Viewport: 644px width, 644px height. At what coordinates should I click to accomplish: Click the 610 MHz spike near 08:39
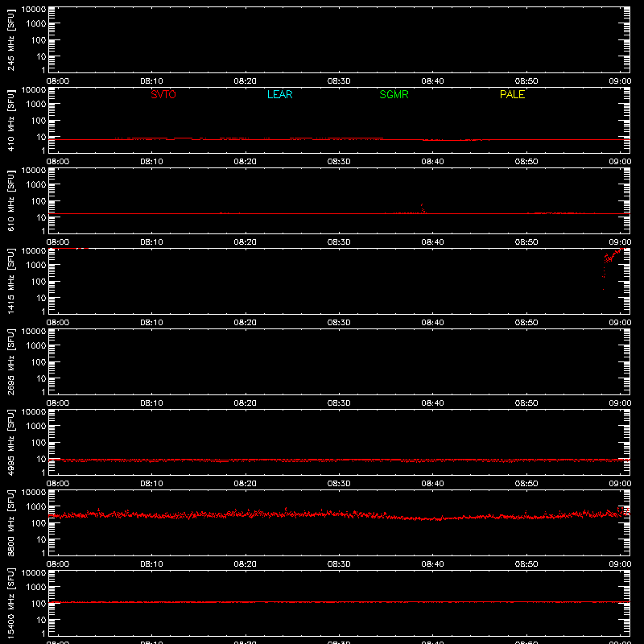point(423,208)
